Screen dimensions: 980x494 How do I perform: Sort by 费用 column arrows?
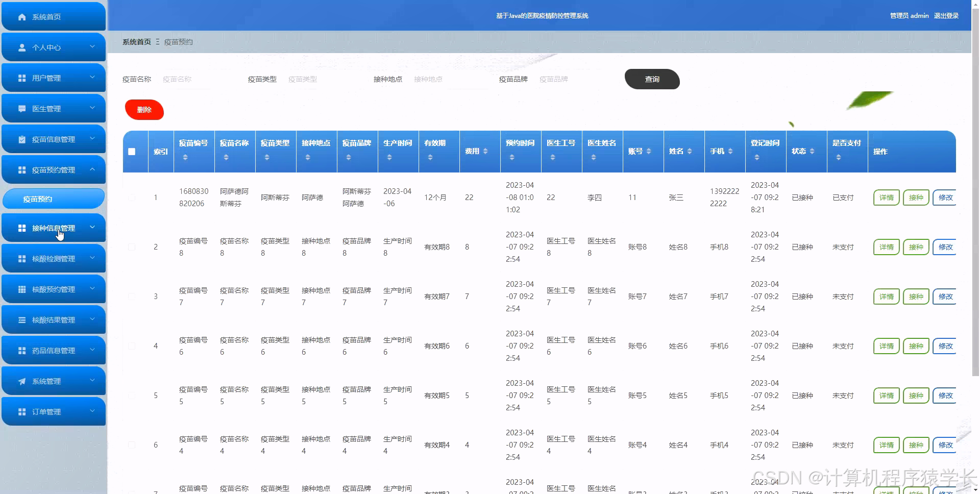pyautogui.click(x=485, y=152)
